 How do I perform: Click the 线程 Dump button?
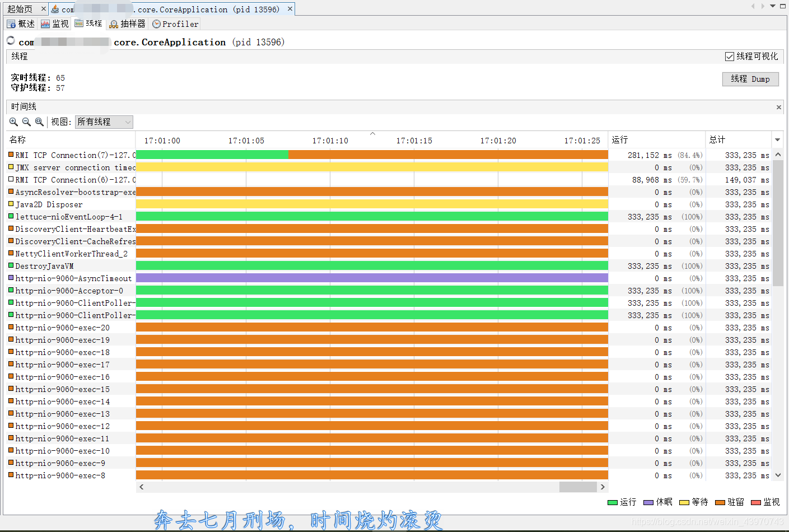[x=750, y=79]
